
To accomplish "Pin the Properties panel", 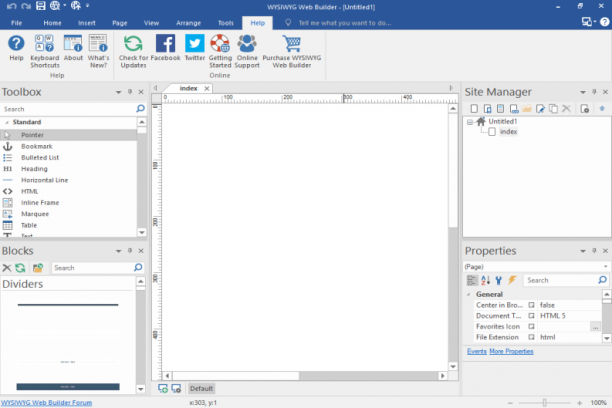I will tap(594, 251).
